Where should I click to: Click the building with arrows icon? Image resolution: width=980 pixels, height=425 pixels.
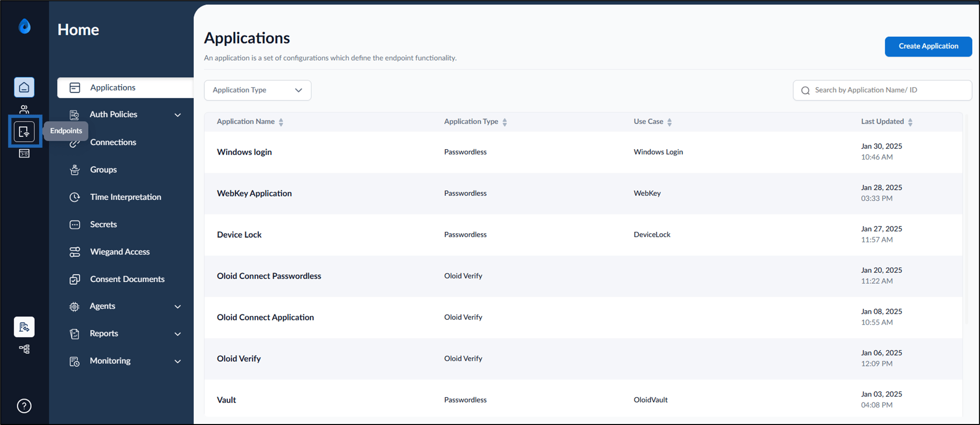pyautogui.click(x=24, y=327)
